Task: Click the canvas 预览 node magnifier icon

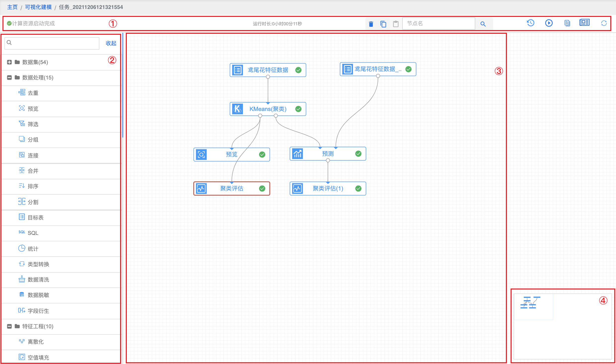Action: 201,154
